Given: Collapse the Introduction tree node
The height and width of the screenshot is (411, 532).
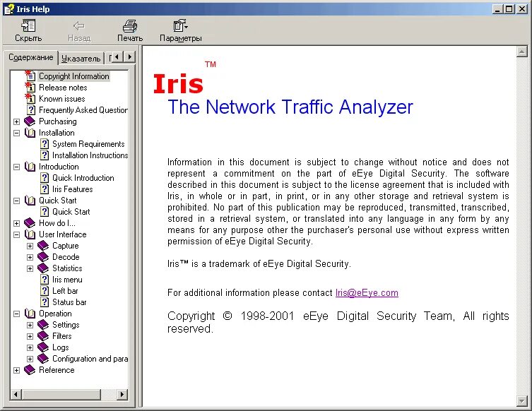Looking at the screenshot, I should coord(17,167).
